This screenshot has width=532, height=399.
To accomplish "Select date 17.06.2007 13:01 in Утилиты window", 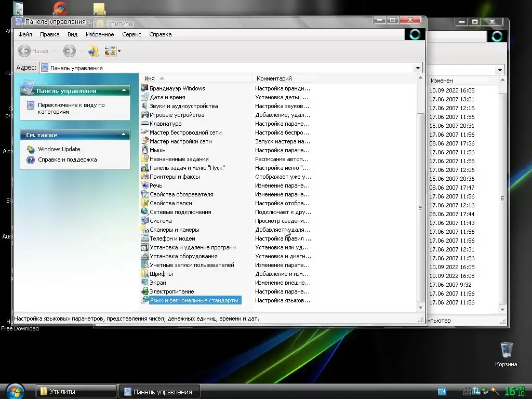I will click(x=451, y=99).
